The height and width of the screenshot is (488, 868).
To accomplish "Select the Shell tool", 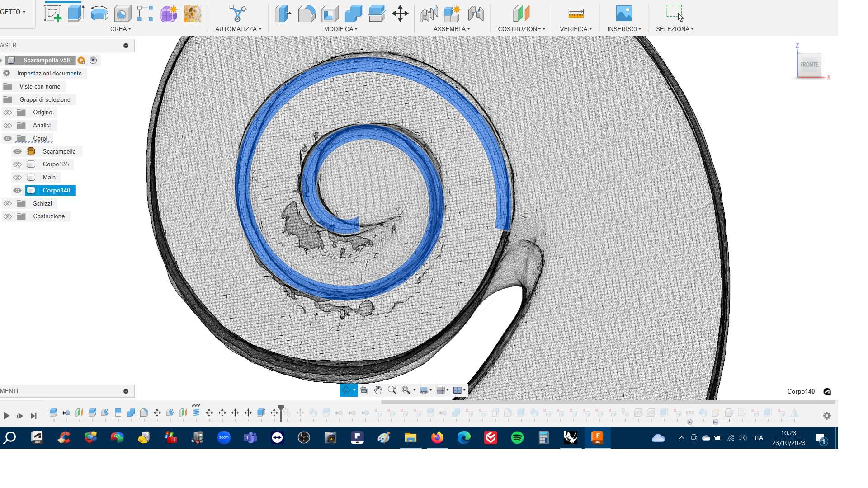I will tap(330, 14).
